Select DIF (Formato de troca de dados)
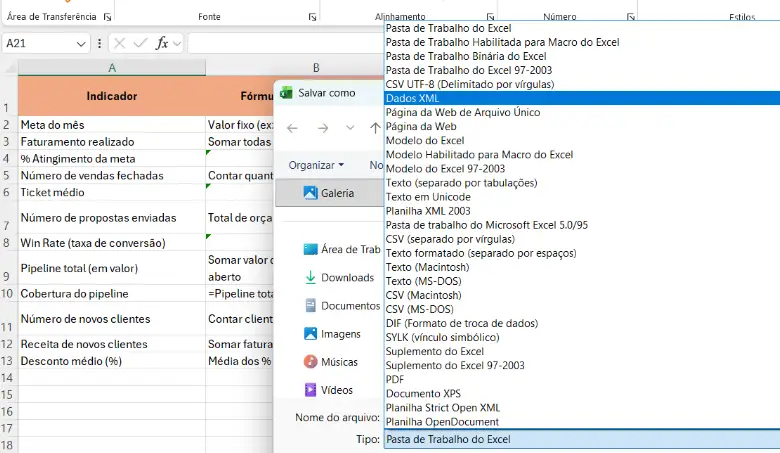The width and height of the screenshot is (780, 453). [x=583, y=323]
